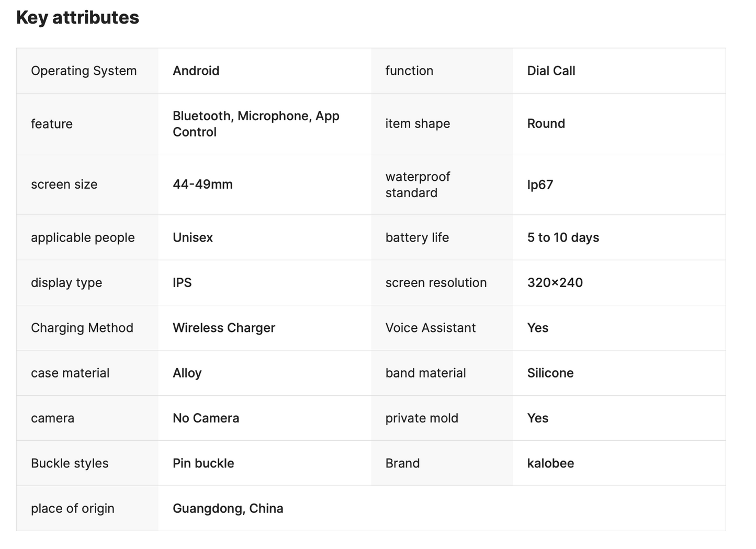The width and height of the screenshot is (756, 549).
Task: Select the Alloy case material value
Action: tap(187, 373)
